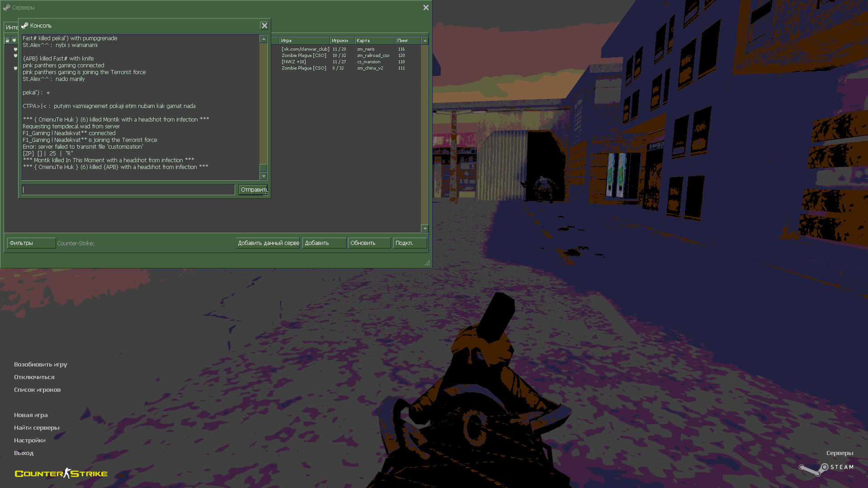The width and height of the screenshot is (868, 488).
Task: Sort server list by Игроки column
Action: [x=342, y=41]
